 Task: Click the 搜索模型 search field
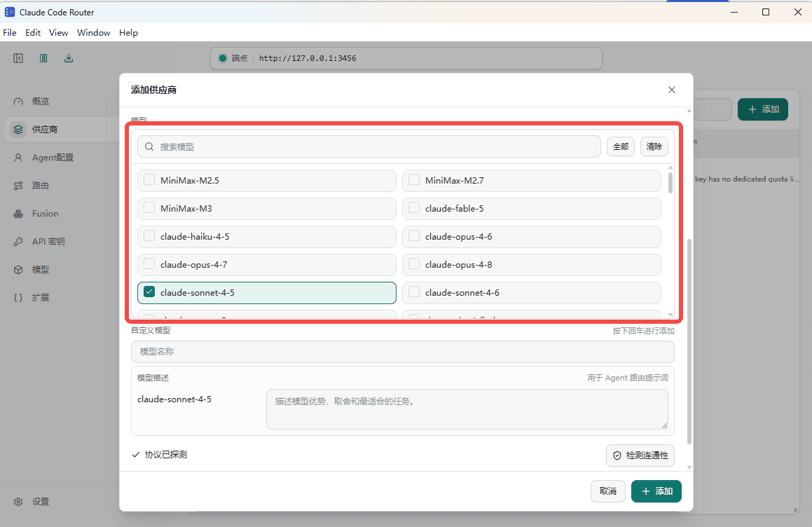(369, 146)
